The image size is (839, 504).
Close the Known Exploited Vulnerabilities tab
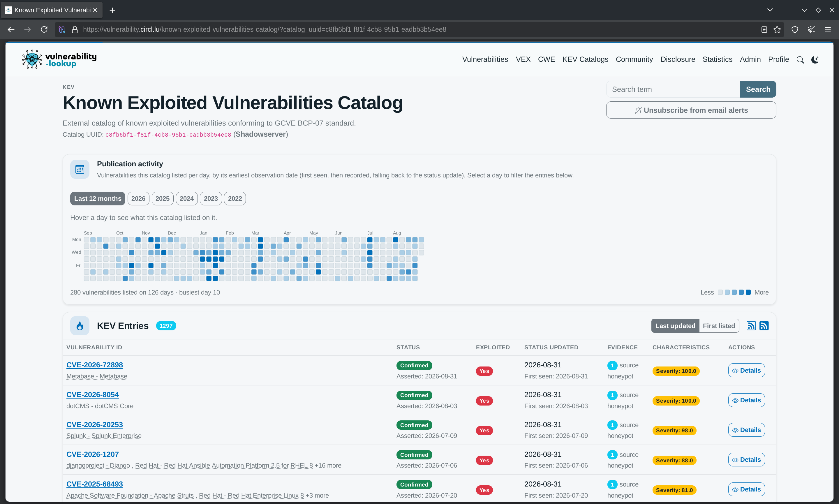[x=96, y=10]
